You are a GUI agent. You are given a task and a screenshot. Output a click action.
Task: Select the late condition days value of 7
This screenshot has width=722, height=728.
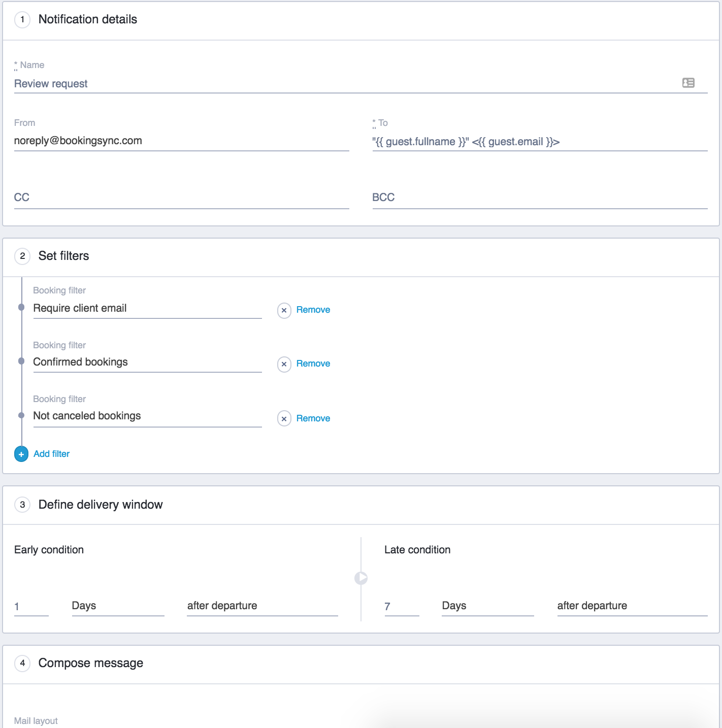[x=401, y=605]
